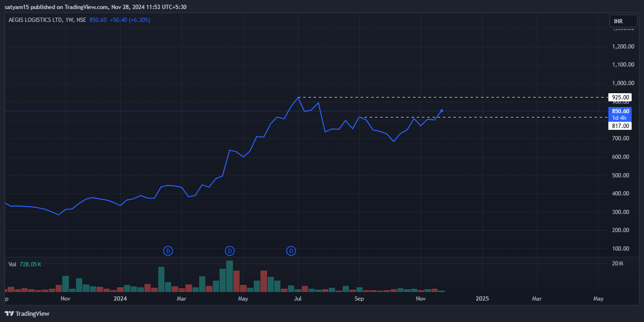
Task: Click the 200.00 price axis label
Action: click(x=621, y=230)
